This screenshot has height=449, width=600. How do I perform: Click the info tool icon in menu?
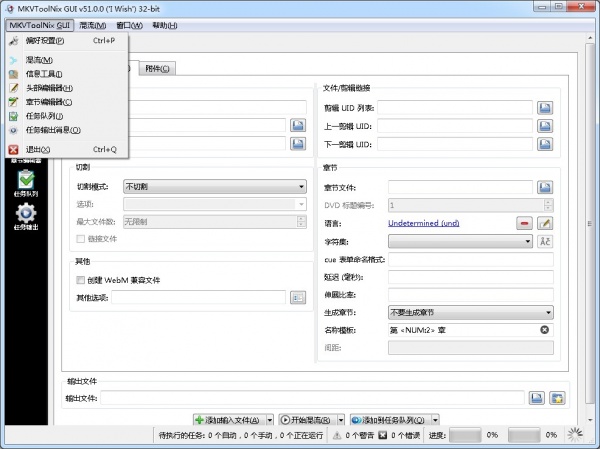(14, 74)
